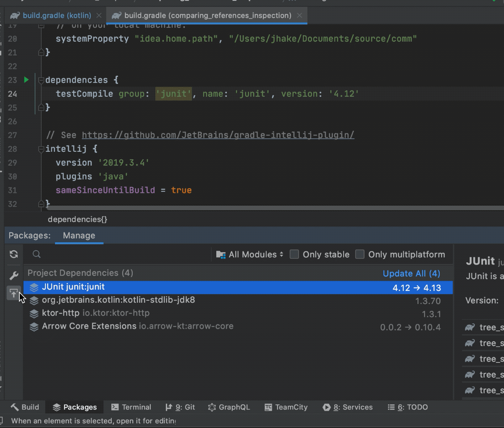Click All Modules folder icon
The width and height of the screenshot is (504, 428).
tap(221, 254)
